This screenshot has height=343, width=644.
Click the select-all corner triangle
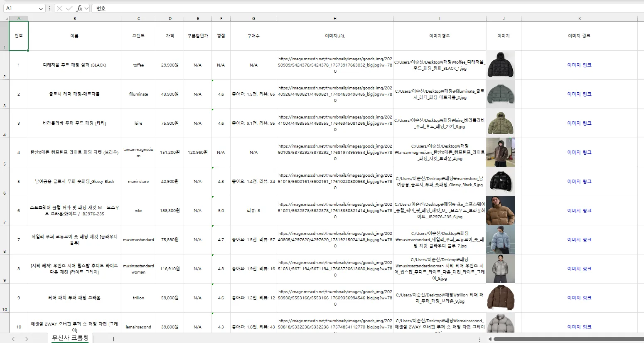click(6, 19)
